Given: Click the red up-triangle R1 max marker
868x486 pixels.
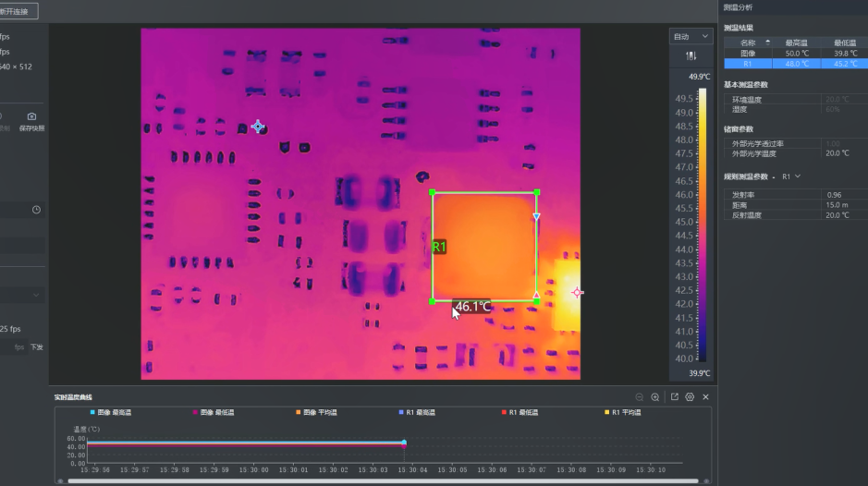Looking at the screenshot, I should pos(536,295).
